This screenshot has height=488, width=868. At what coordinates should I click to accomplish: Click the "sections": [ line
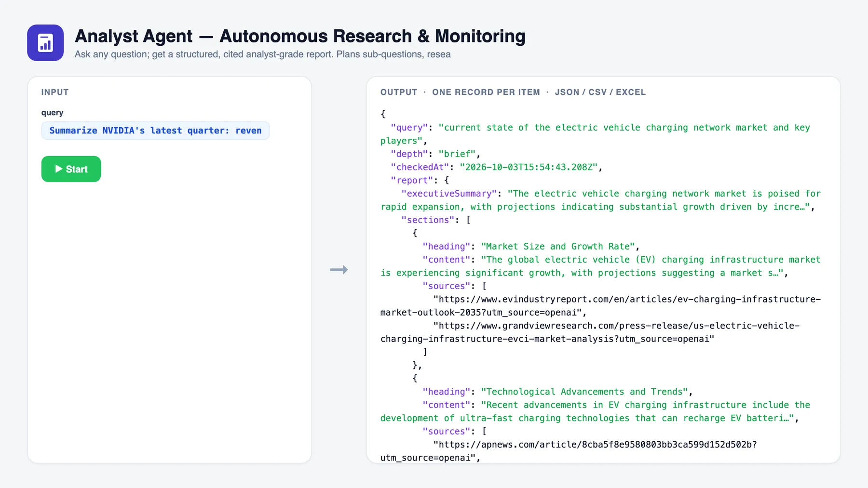coord(436,220)
